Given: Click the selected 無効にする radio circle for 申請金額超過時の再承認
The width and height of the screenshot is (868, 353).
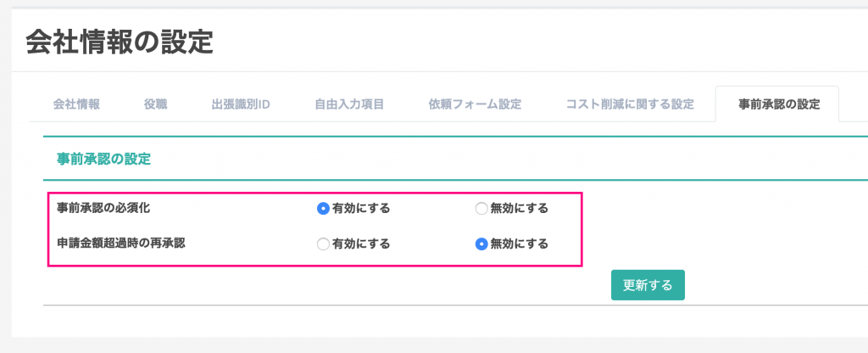Looking at the screenshot, I should point(481,244).
